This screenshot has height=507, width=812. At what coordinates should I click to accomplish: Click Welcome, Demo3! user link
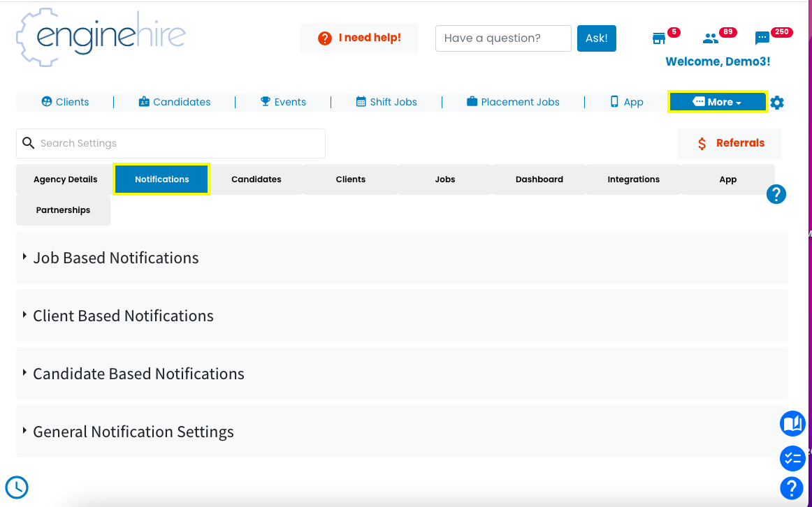(717, 61)
